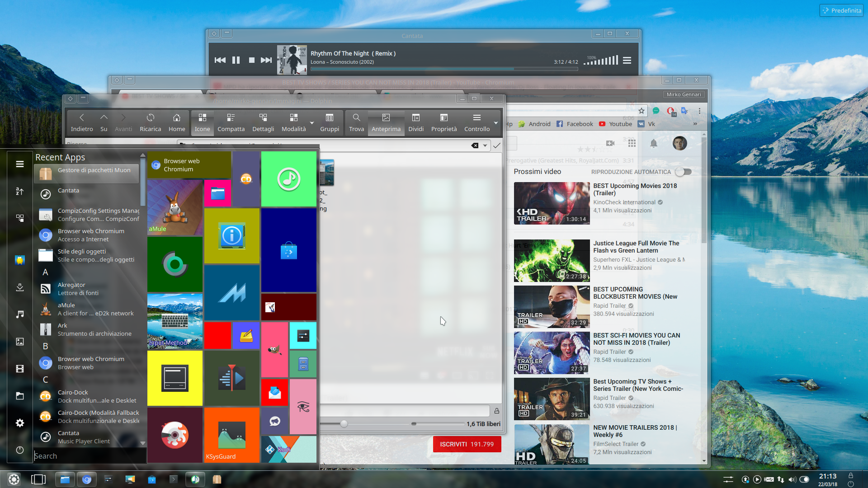Open launcher hamburger menu icon
The height and width of the screenshot is (488, 868).
[x=20, y=164]
